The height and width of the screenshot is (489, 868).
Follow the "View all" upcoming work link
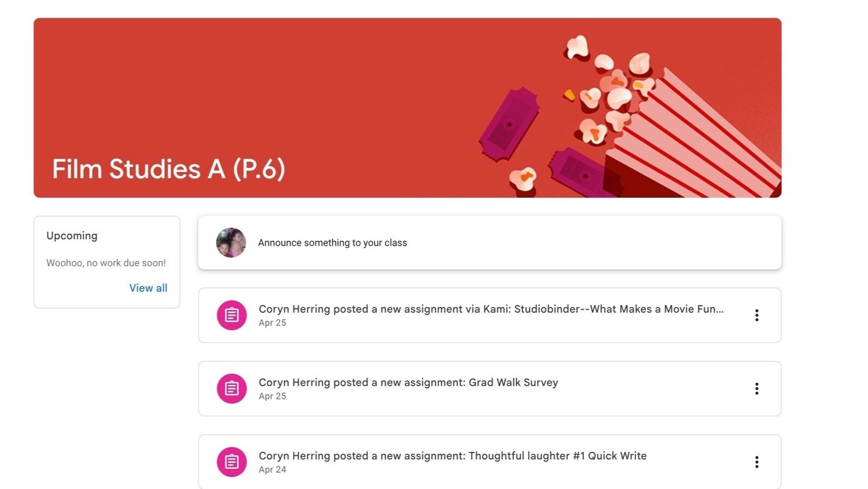148,288
